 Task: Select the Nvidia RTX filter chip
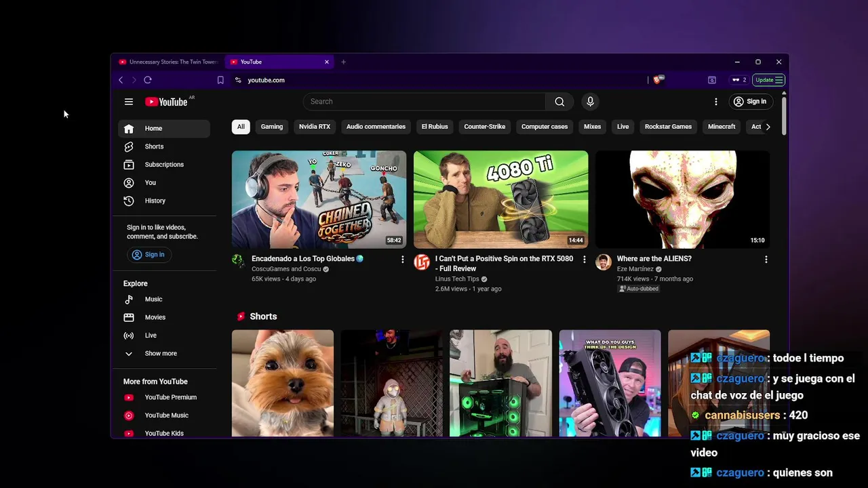pos(315,127)
